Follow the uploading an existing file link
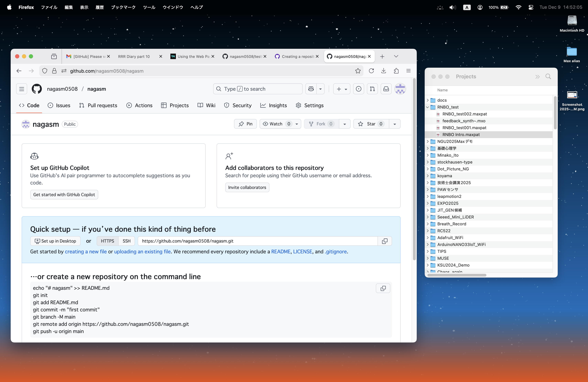 click(x=142, y=252)
